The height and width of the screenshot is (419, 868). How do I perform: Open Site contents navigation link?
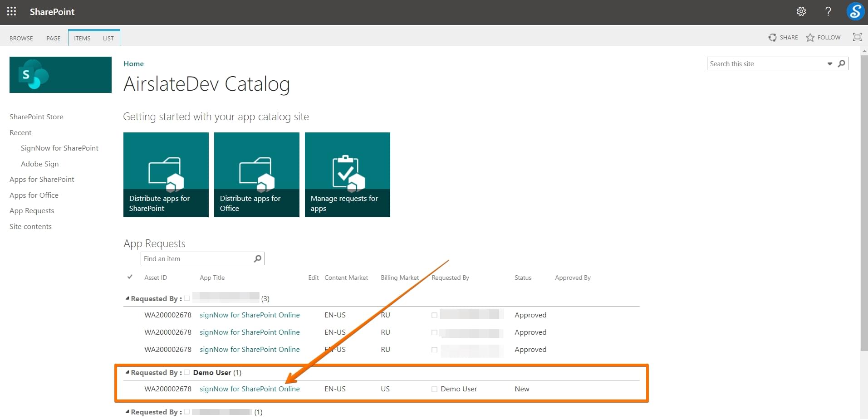30,227
